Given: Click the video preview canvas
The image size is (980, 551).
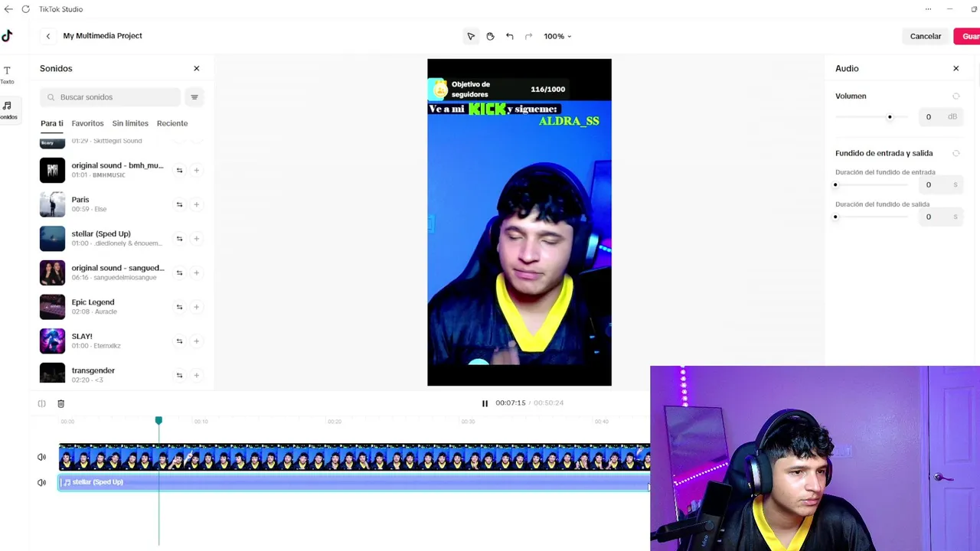Looking at the screenshot, I should point(519,223).
